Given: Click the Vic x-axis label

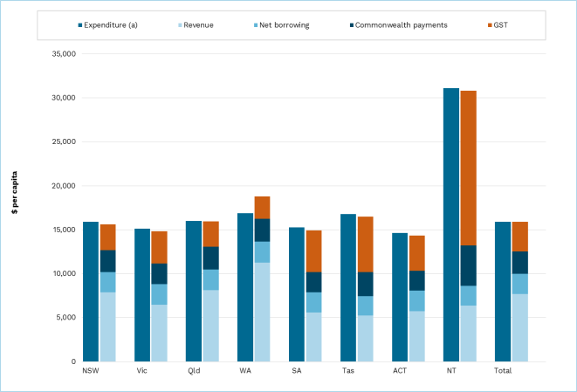Looking at the screenshot, I should tap(141, 371).
